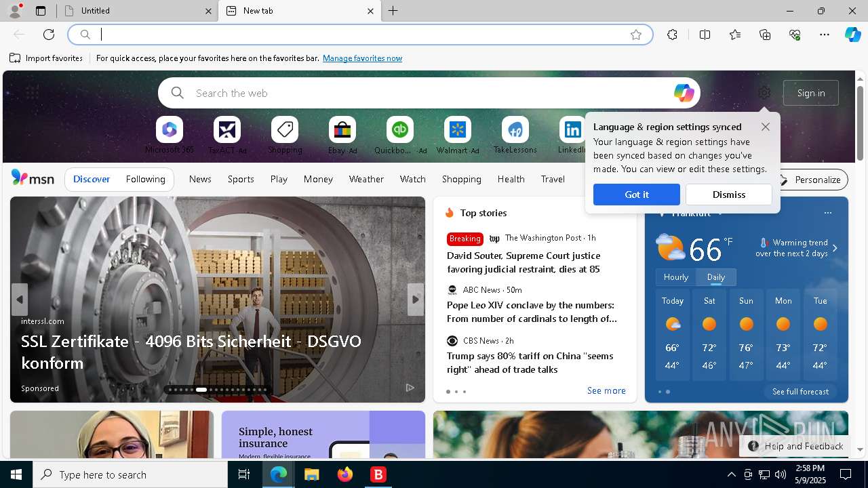868x488 pixels.
Task: Add this page to favorites star
Action: [636, 35]
